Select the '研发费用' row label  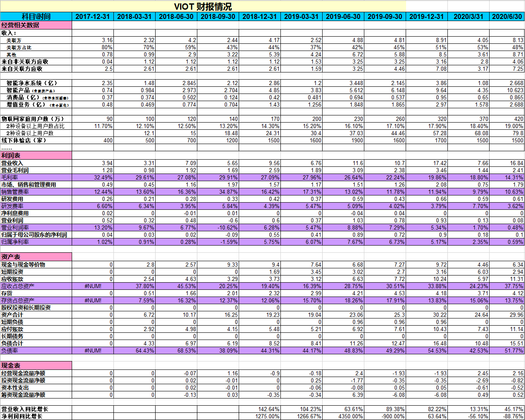coord(12,199)
